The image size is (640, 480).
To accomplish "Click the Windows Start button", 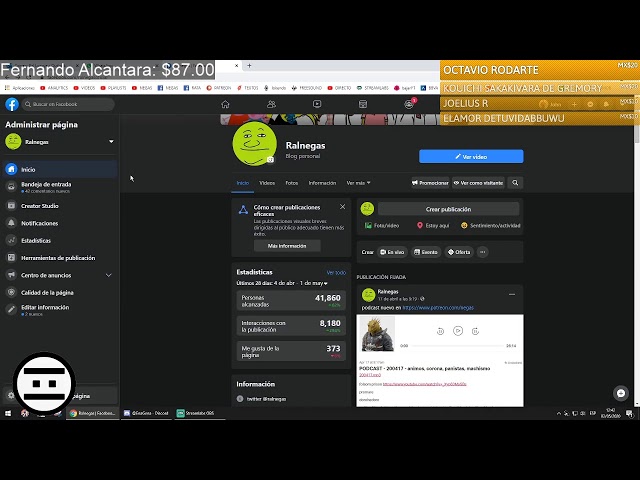I will [8, 413].
